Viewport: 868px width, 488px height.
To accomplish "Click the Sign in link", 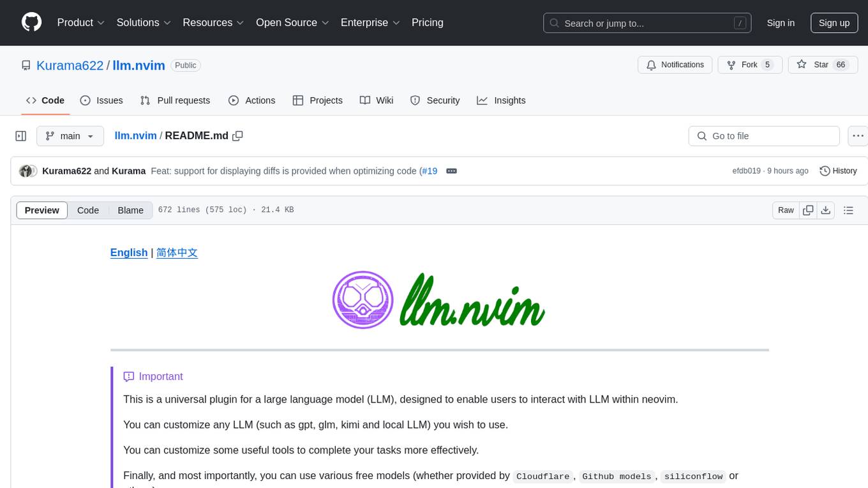I will pyautogui.click(x=781, y=23).
